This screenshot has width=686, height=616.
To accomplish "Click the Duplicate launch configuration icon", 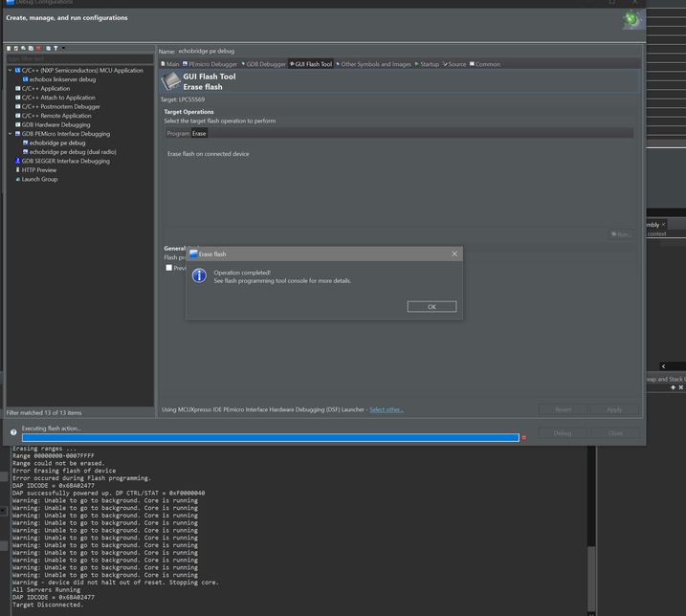I will [x=31, y=48].
